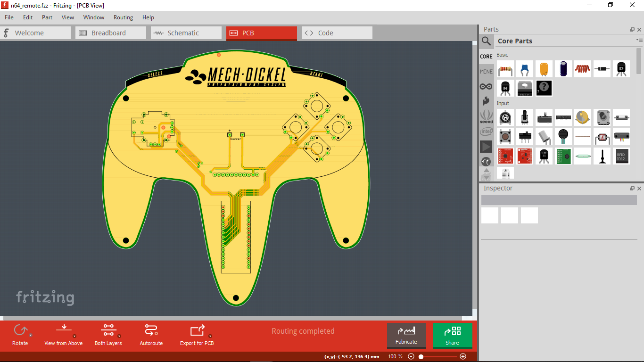The width and height of the screenshot is (644, 362).
Task: Choose the transistor marked P
Action: point(621,69)
